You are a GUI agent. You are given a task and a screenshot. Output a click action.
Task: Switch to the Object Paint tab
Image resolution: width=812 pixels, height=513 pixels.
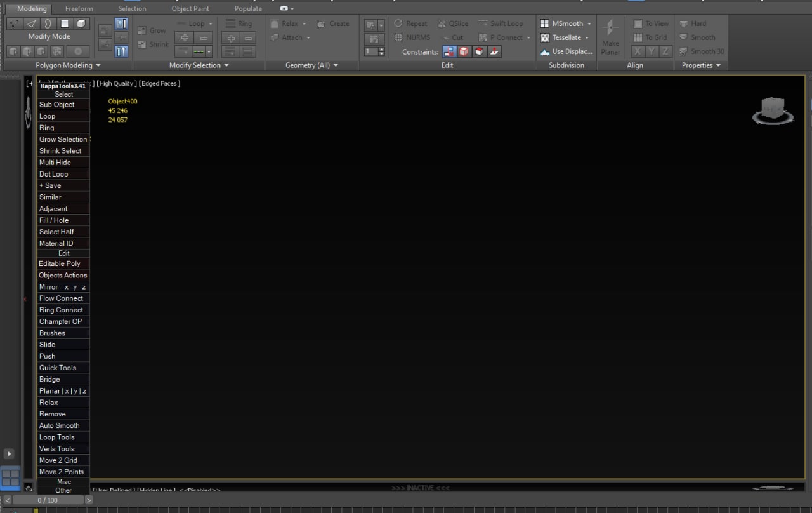[x=190, y=8]
